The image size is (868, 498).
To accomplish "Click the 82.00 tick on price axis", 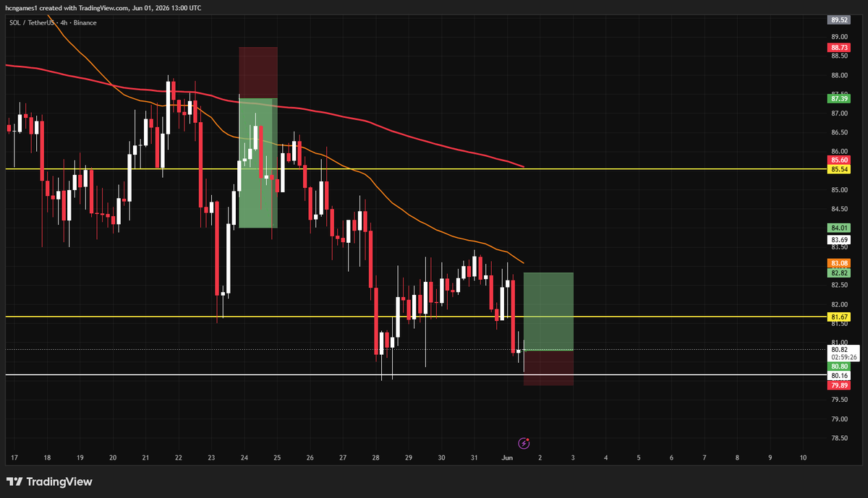I will point(840,304).
